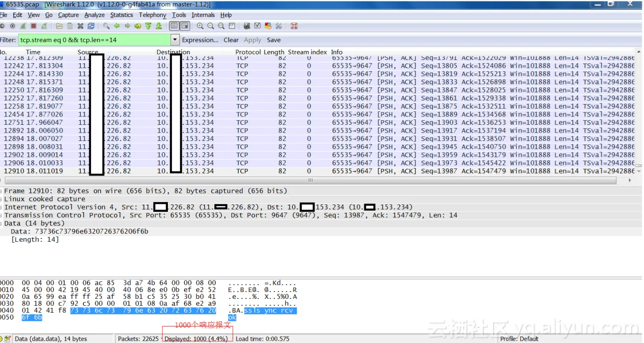644x343 pixels.
Task: Select packet number 12910 row
Action: click(x=317, y=171)
